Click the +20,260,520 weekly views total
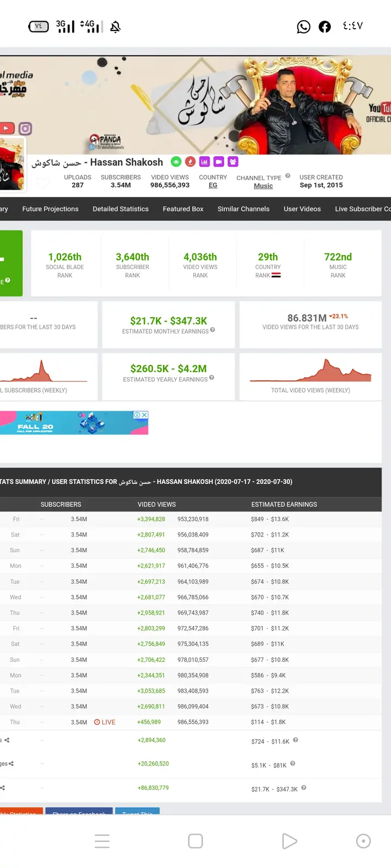The width and height of the screenshot is (391, 868). coord(153,763)
